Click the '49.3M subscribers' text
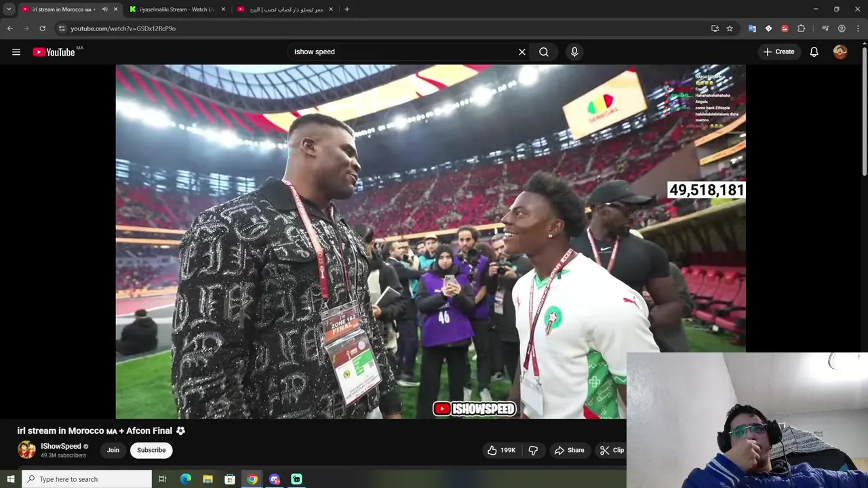868x488 pixels. coord(63,455)
